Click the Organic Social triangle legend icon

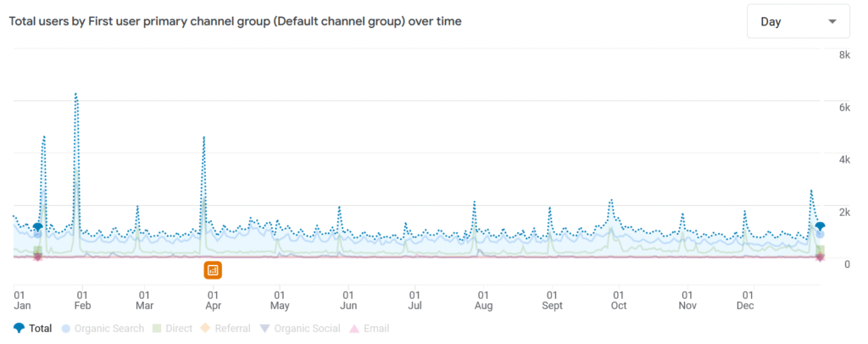point(265,328)
